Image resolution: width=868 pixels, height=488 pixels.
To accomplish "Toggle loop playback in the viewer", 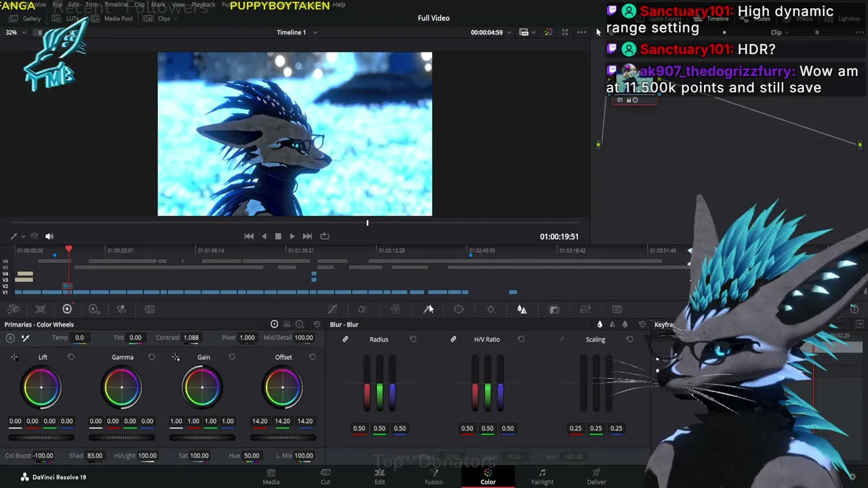I will (325, 236).
